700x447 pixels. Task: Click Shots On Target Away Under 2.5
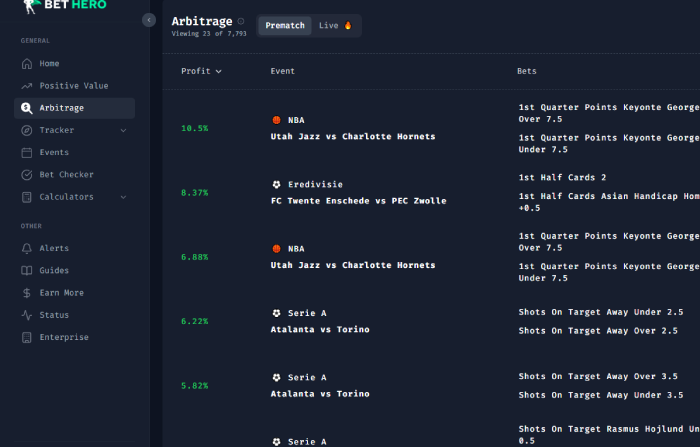point(600,312)
